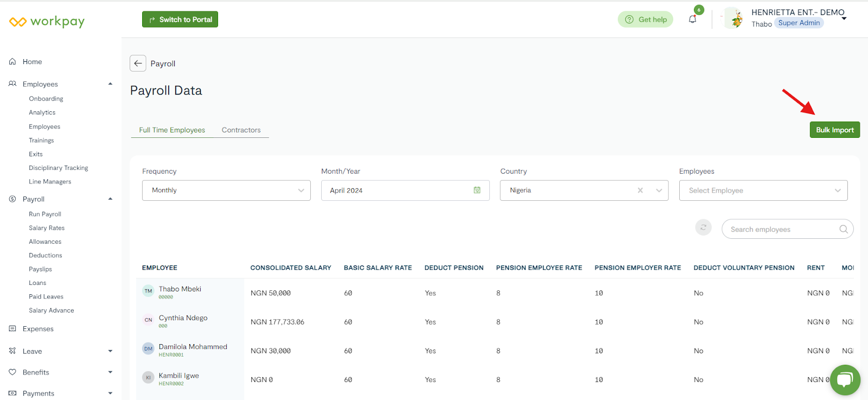Open Disciplinary Tracking in sidebar

(59, 168)
